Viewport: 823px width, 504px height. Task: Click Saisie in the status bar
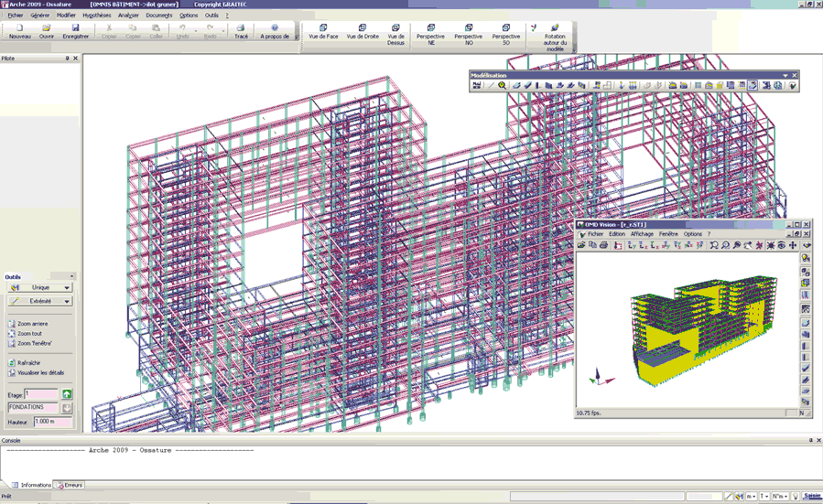(x=812, y=496)
